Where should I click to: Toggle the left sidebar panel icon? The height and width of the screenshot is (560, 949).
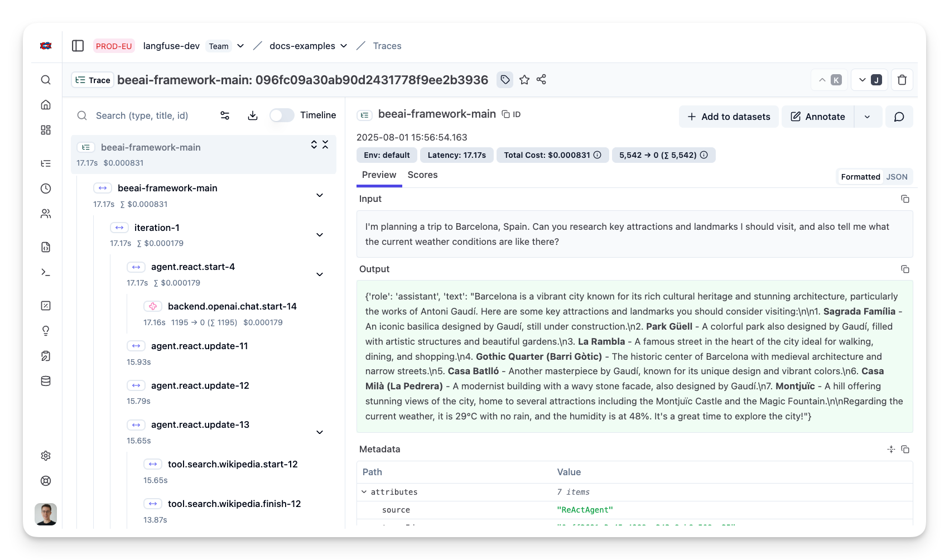pyautogui.click(x=78, y=46)
